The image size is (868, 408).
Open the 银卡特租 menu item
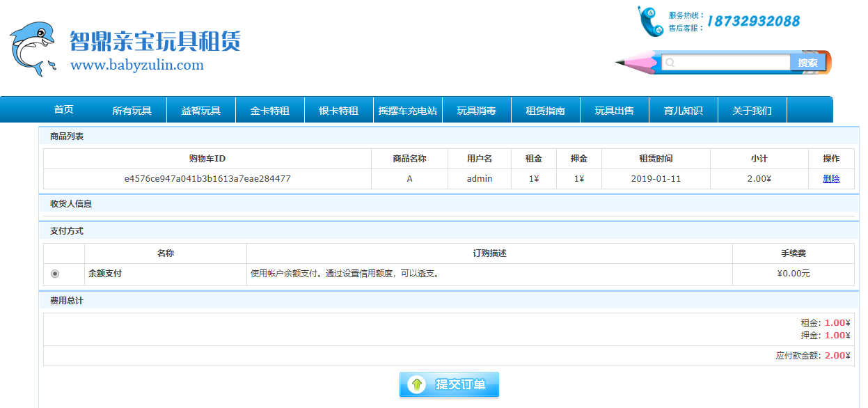338,111
